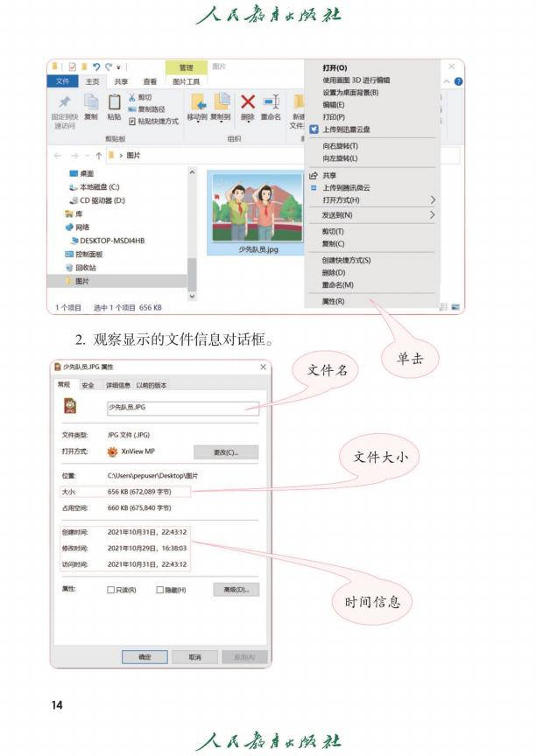Toggle the Read-only (只读) checkbox
Screen dimensions: 536x756
tap(111, 590)
